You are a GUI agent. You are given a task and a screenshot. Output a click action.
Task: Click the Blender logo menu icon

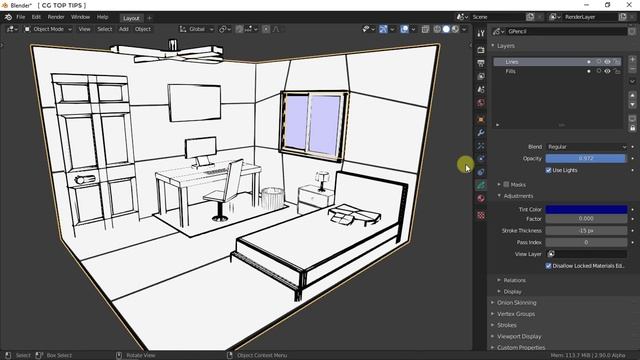[8, 17]
